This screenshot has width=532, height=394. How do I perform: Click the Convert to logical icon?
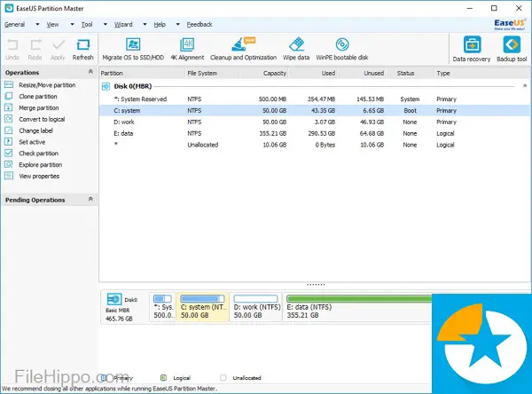click(x=9, y=119)
